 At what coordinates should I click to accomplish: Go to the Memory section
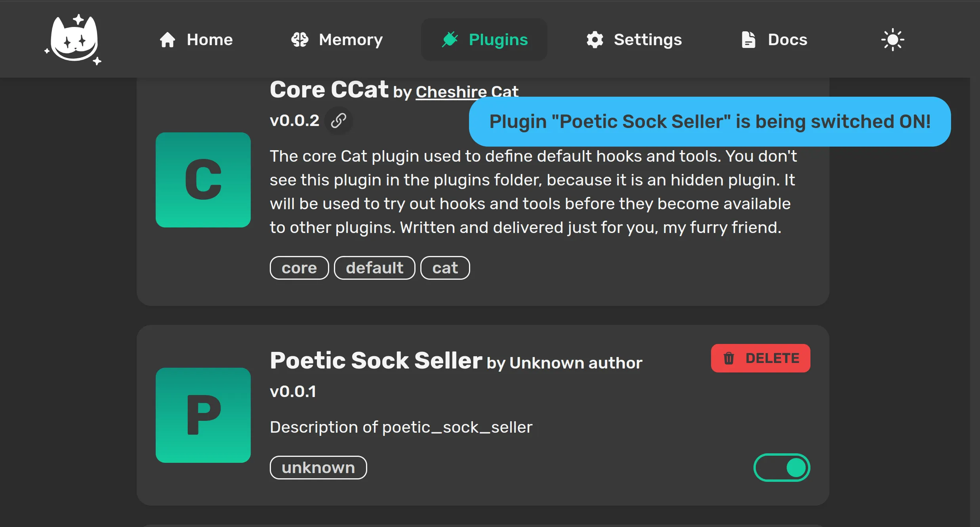(x=337, y=40)
